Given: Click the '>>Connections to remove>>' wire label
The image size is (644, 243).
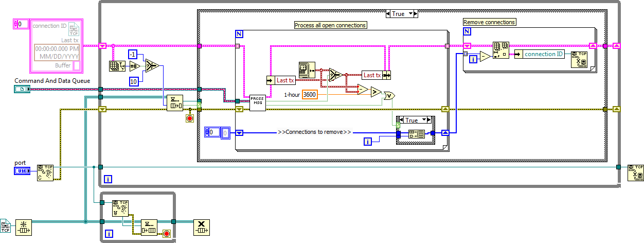Looking at the screenshot, I should 314,132.
